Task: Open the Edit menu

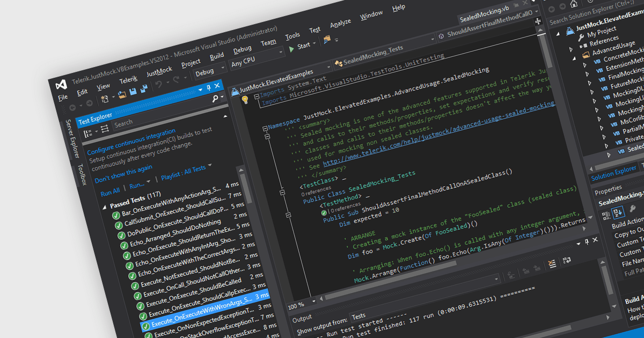Action: (x=82, y=92)
